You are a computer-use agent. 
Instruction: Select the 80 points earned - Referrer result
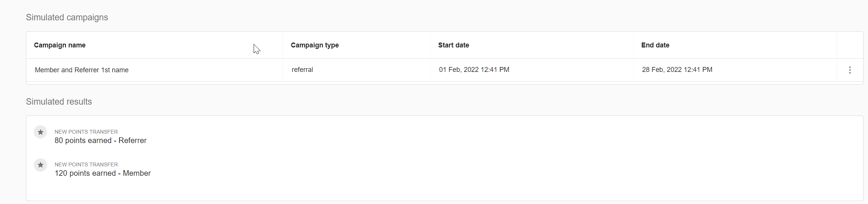coord(100,140)
